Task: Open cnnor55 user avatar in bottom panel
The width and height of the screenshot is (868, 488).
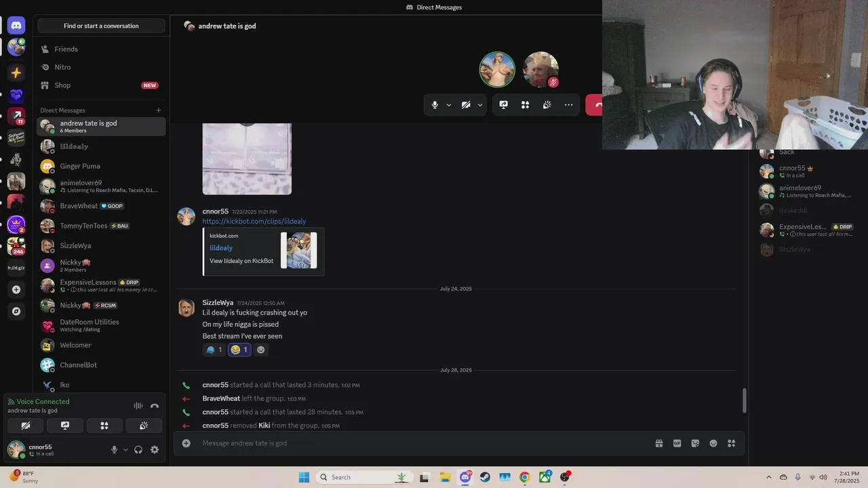Action: 16,449
